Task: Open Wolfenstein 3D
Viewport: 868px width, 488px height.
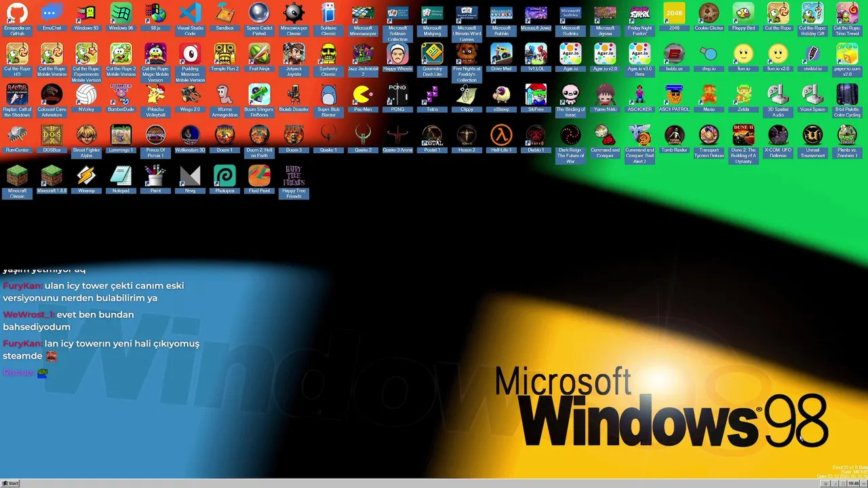Action: [190, 140]
